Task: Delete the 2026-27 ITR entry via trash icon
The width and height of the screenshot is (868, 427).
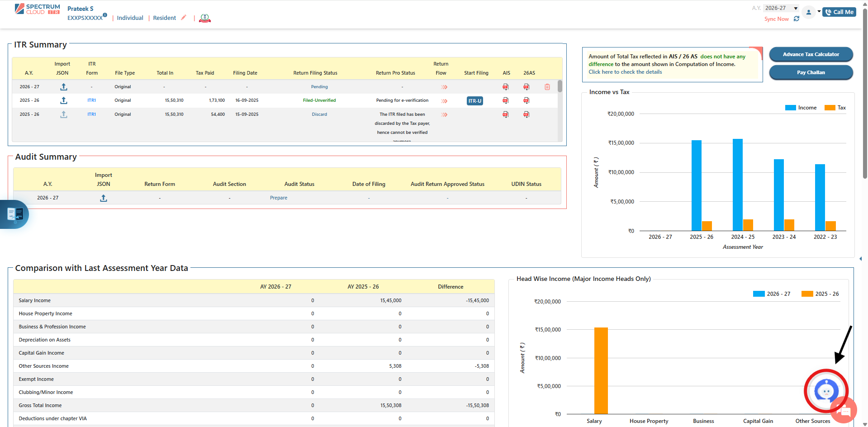Action: [547, 87]
